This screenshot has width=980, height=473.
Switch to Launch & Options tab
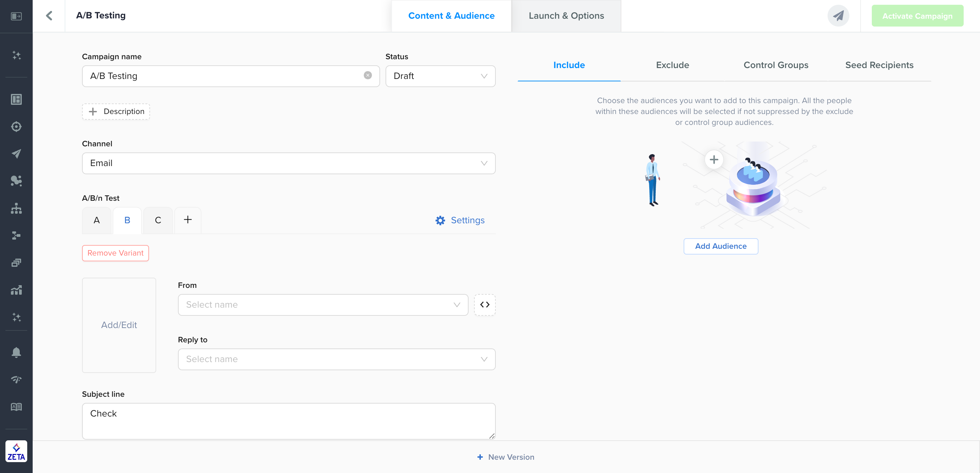(566, 16)
